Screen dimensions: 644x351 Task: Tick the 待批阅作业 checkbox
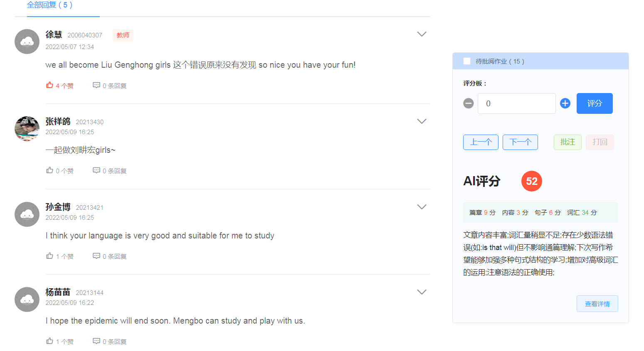[x=467, y=61]
